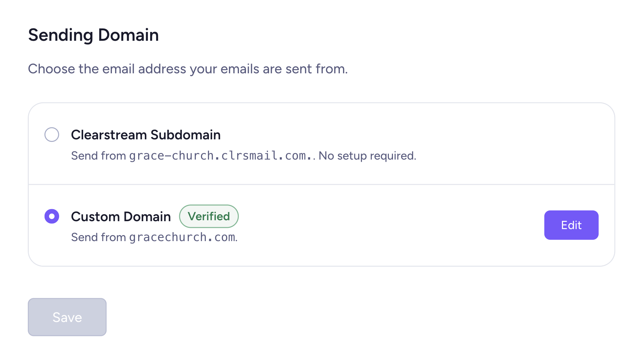Click the gracechurch.com domain text
Image resolution: width=643 pixels, height=364 pixels.
click(x=182, y=237)
